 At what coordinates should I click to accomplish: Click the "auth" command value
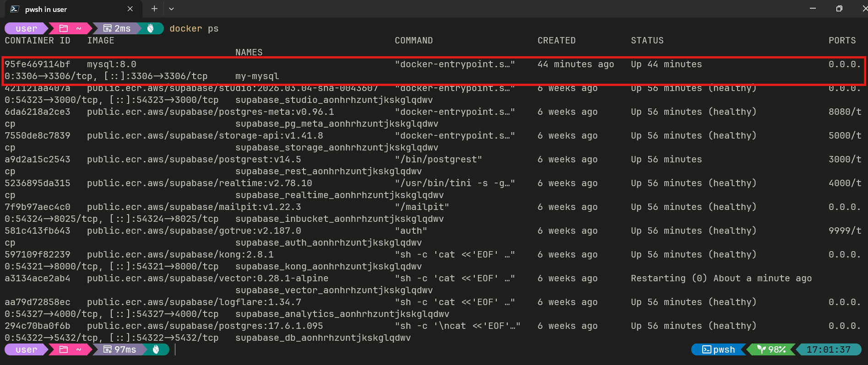pyautogui.click(x=411, y=231)
